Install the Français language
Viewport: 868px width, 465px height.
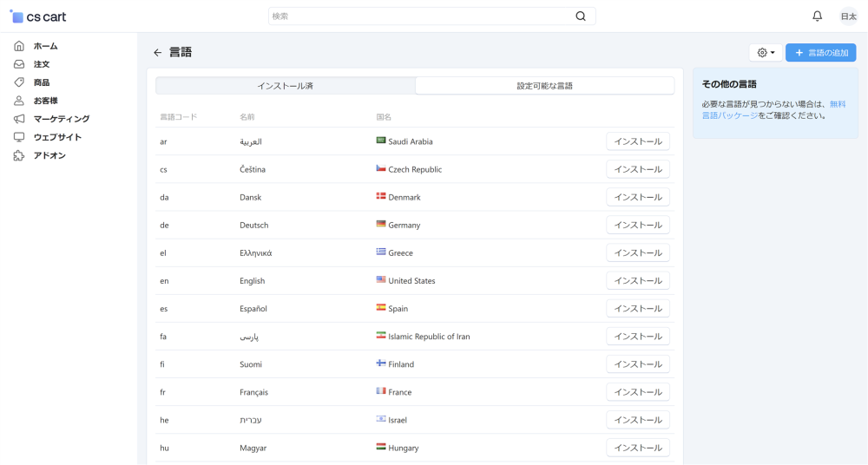tap(637, 392)
